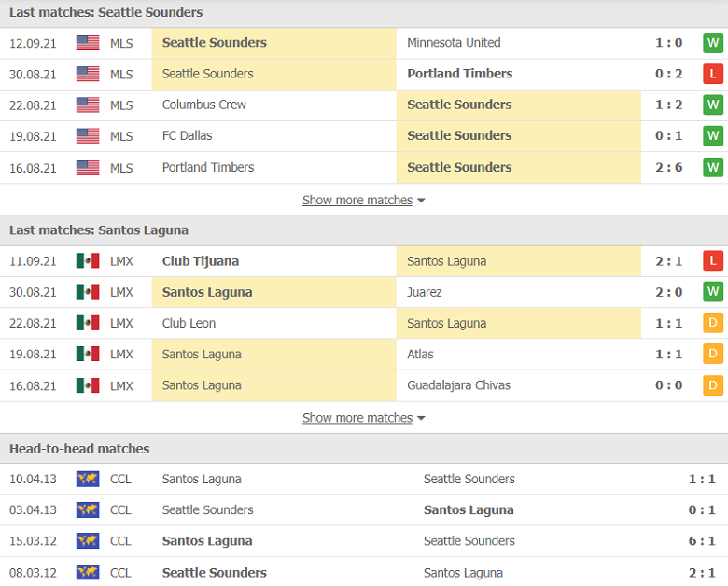Click the D badge for the Guadalajara Chivas match
Image resolution: width=728 pixels, height=586 pixels.
(x=713, y=385)
